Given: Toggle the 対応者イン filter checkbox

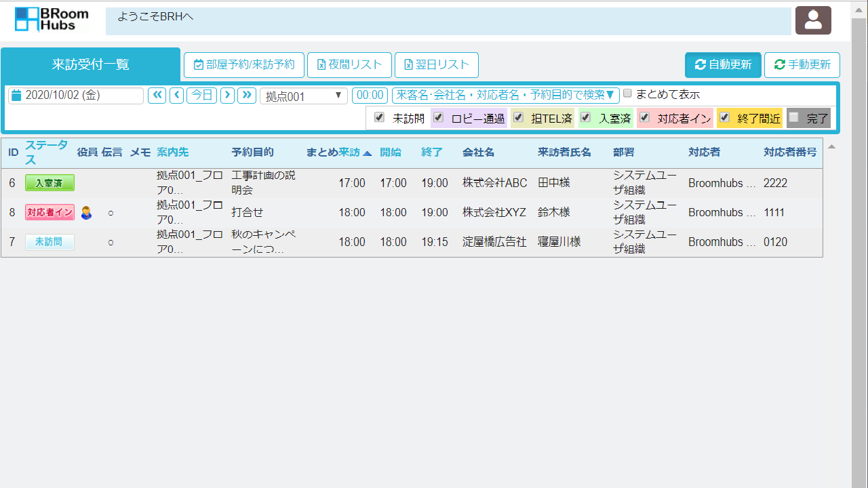Looking at the screenshot, I should [x=644, y=117].
